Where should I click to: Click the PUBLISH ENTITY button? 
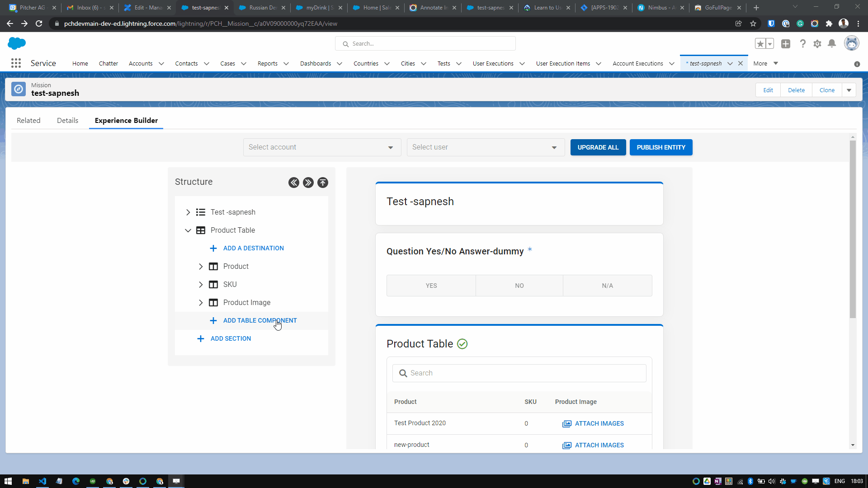click(660, 147)
